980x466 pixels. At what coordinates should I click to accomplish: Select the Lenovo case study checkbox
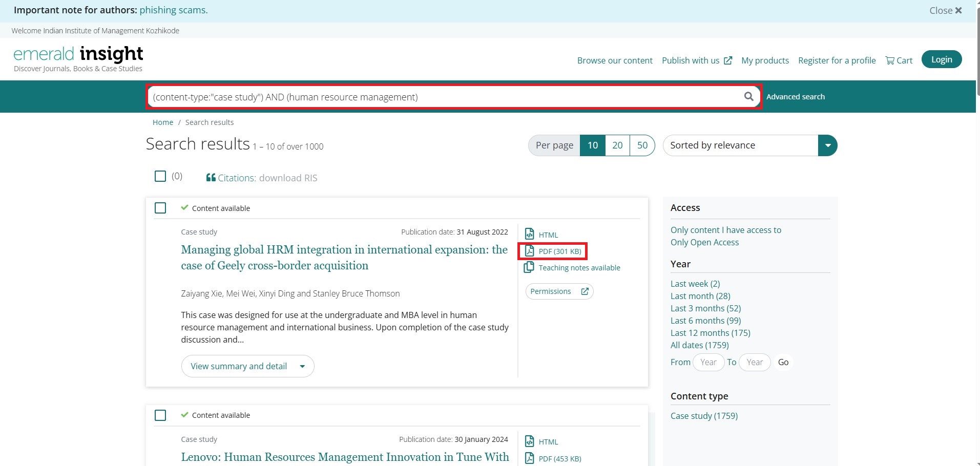pos(160,415)
